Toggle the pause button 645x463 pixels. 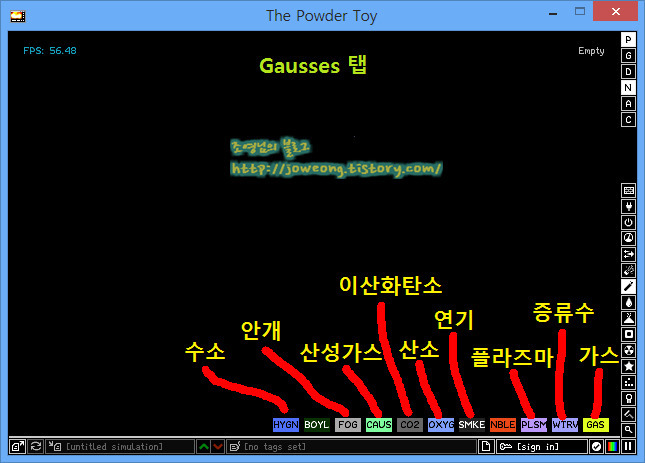pos(628,447)
